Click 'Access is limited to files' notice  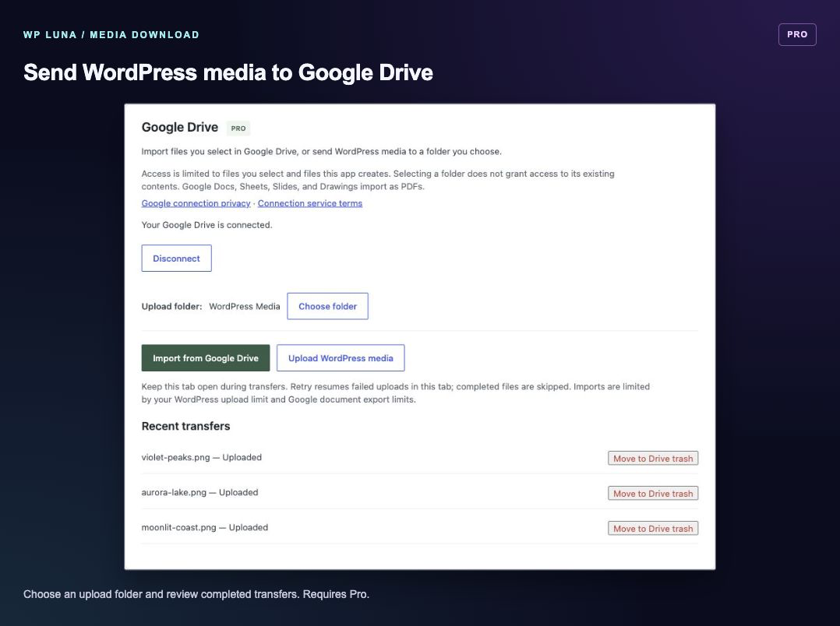pyautogui.click(x=378, y=180)
